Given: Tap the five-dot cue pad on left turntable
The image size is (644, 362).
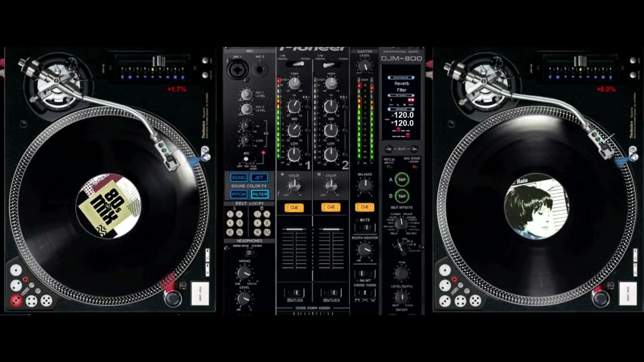Looking at the screenshot, I should coord(46,301).
